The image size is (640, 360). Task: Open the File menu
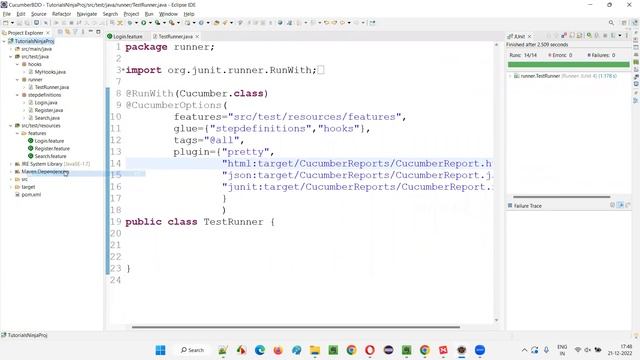coord(7,14)
